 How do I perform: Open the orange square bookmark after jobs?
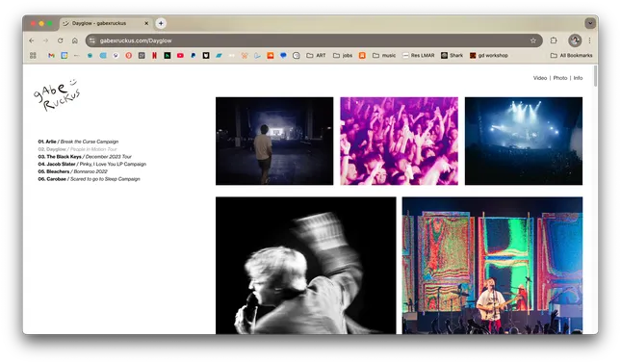click(x=362, y=56)
